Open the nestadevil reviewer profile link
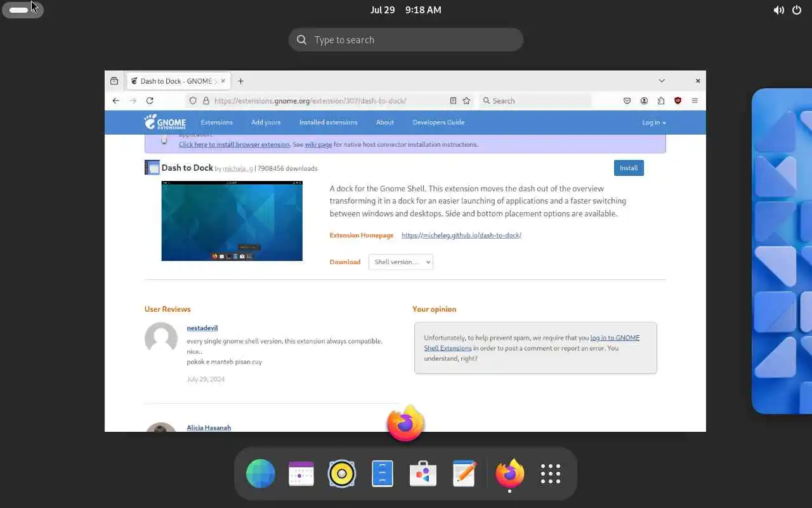Screen dimensions: 812x508 point(202,328)
